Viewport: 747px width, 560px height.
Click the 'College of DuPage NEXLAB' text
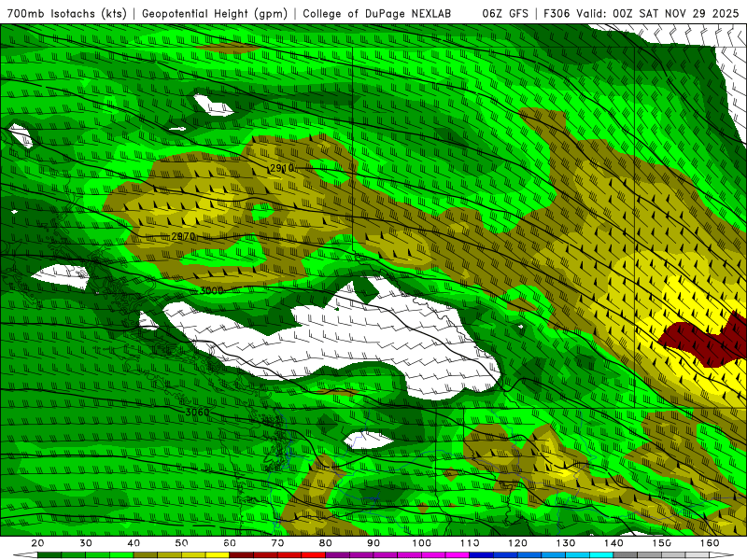[377, 13]
